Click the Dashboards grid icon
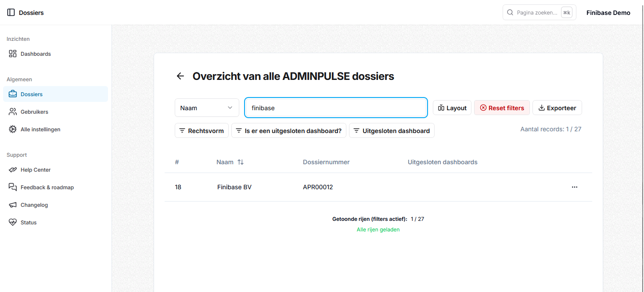This screenshot has width=644, height=292. tap(13, 54)
